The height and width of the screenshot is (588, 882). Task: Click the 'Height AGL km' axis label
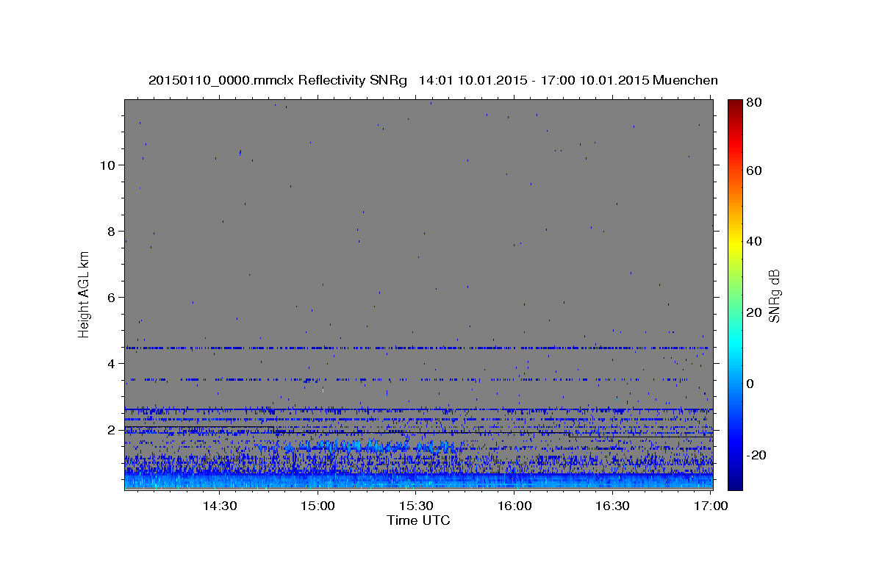pyautogui.click(x=84, y=293)
